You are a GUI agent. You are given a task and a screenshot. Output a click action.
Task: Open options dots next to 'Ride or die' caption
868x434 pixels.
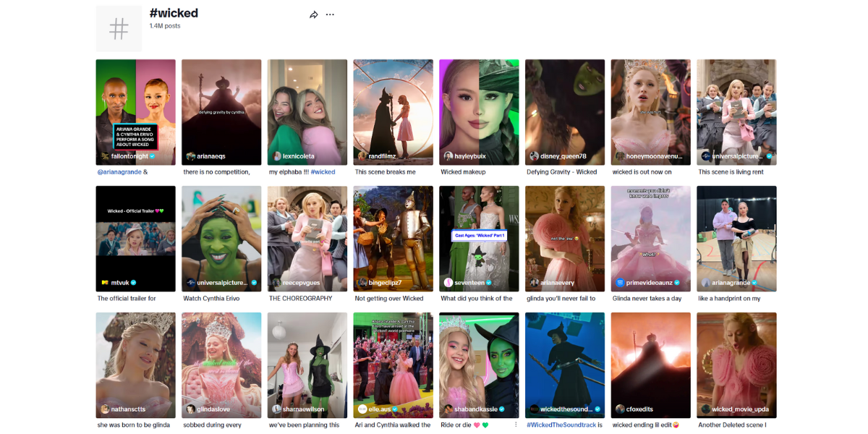pyautogui.click(x=516, y=425)
